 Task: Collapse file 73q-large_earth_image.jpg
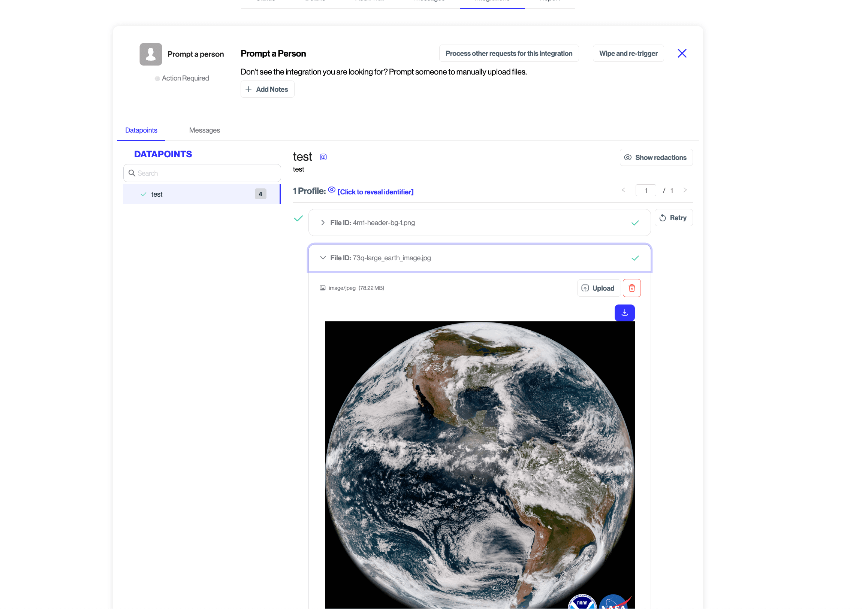tap(322, 258)
